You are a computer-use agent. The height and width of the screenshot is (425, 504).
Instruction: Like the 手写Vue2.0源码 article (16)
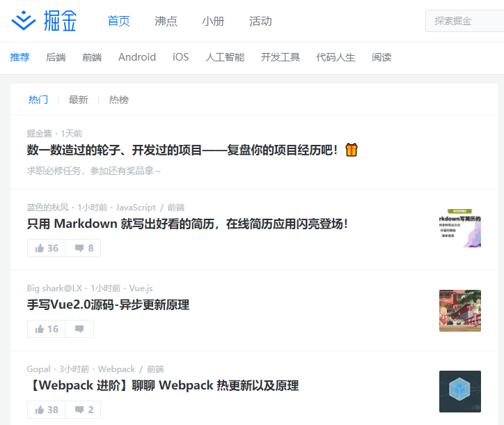click(x=47, y=329)
